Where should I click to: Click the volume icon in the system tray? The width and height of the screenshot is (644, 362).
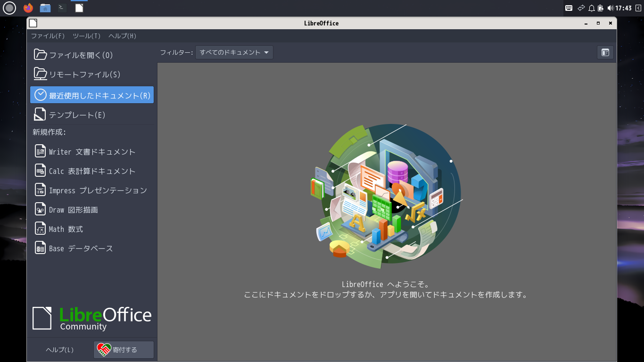point(611,8)
